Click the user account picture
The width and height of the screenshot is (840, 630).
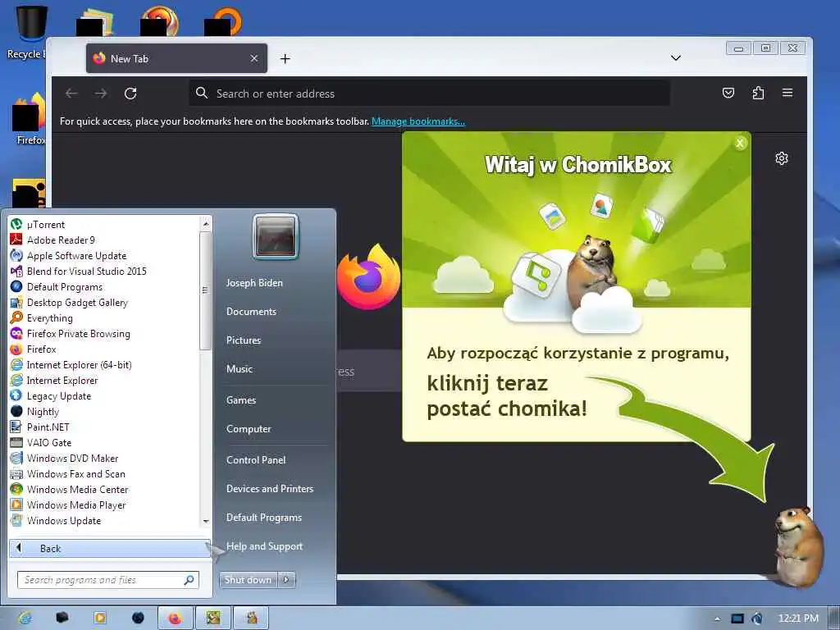tap(276, 236)
